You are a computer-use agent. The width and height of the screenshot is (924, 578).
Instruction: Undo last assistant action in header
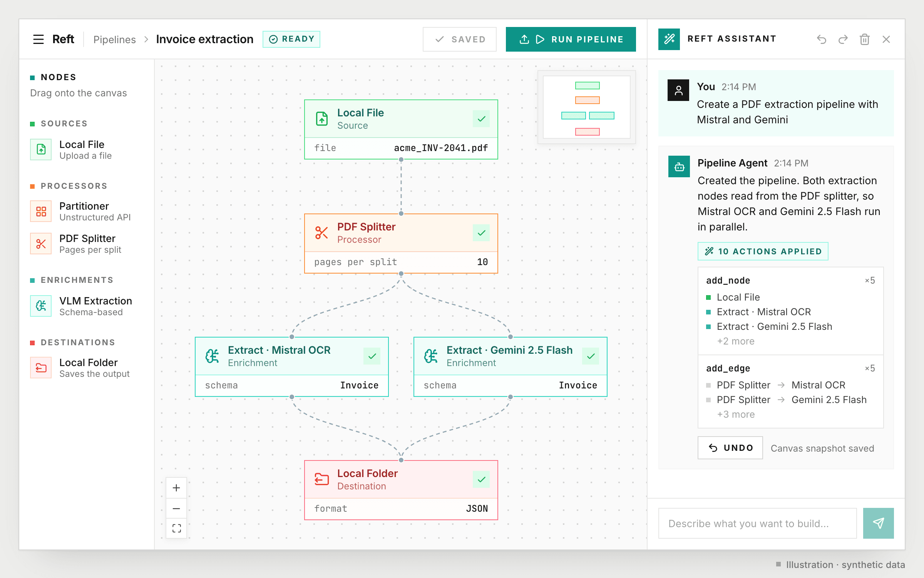[822, 39]
